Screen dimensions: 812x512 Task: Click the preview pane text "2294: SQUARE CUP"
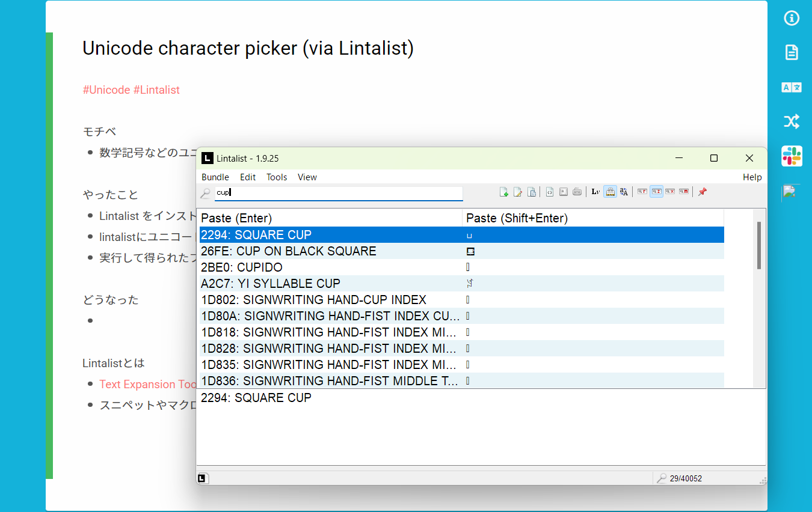click(x=256, y=398)
